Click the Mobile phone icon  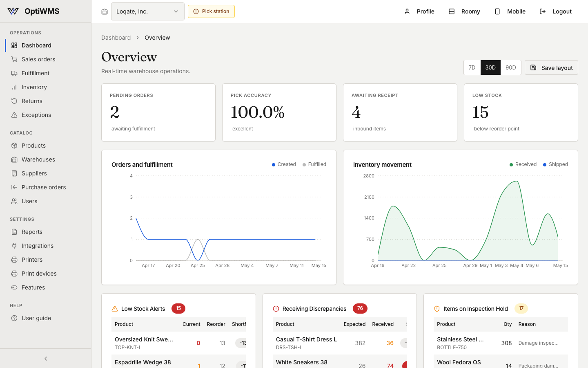pyautogui.click(x=497, y=11)
